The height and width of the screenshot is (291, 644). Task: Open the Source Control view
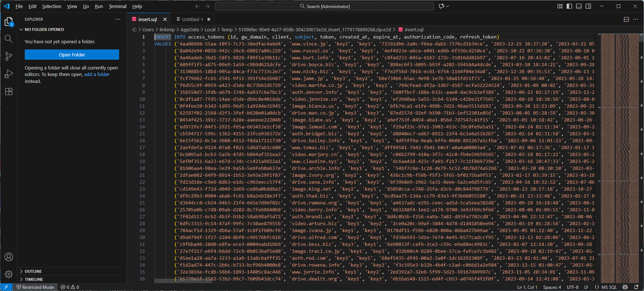pos(9,56)
